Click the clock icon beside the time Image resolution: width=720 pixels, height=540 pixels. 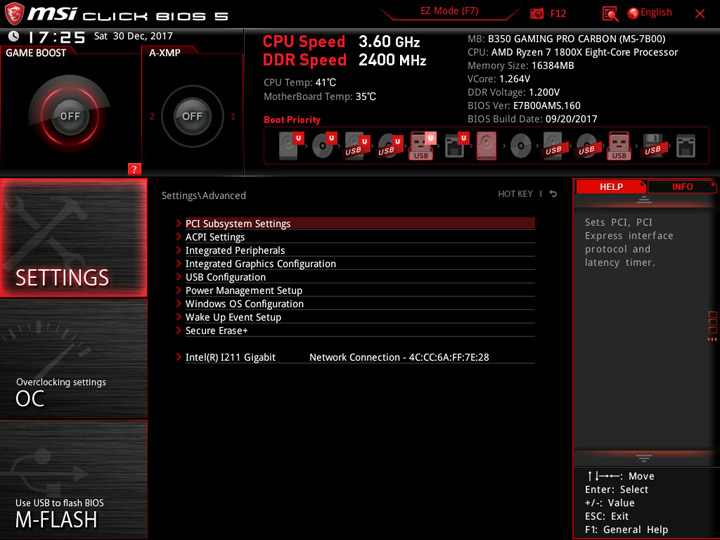point(14,36)
